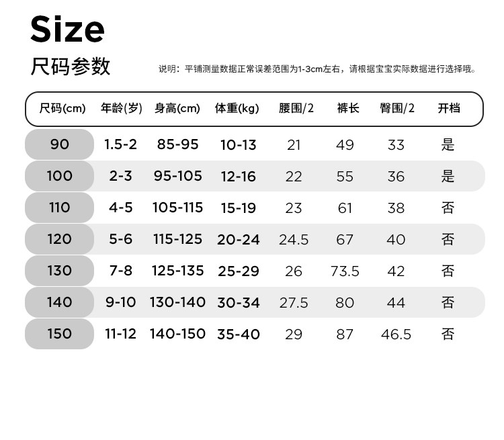Pick the size 120 pill
The width and height of the screenshot is (504, 440).
[59, 239]
